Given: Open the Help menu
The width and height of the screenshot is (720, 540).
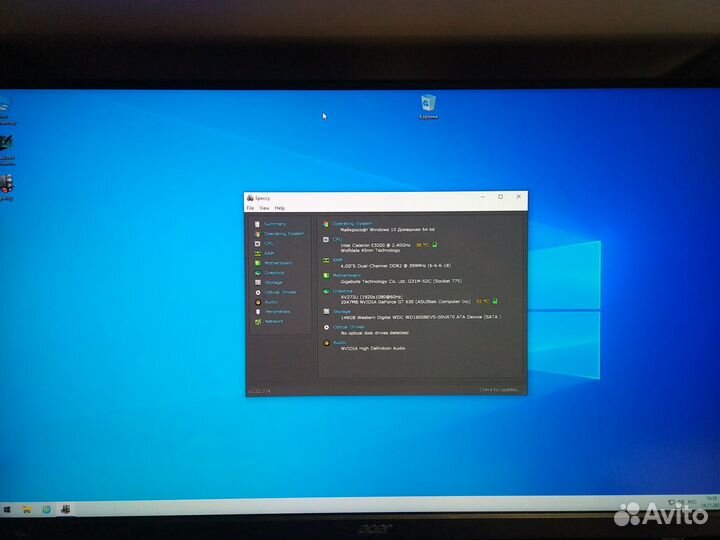Looking at the screenshot, I should (280, 208).
